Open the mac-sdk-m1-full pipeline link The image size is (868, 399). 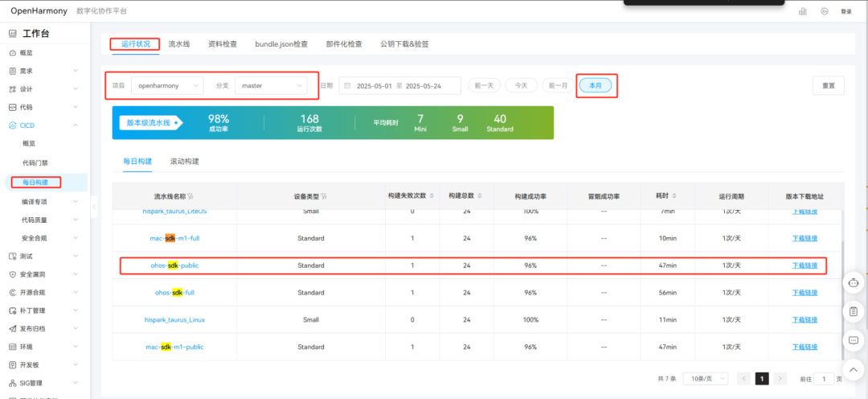coord(175,238)
